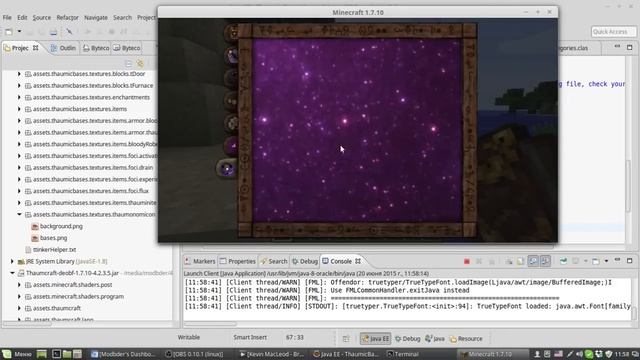Viewport: 640px width, 360px height.
Task: Click the New file toolbar icon
Action: [x=9, y=32]
